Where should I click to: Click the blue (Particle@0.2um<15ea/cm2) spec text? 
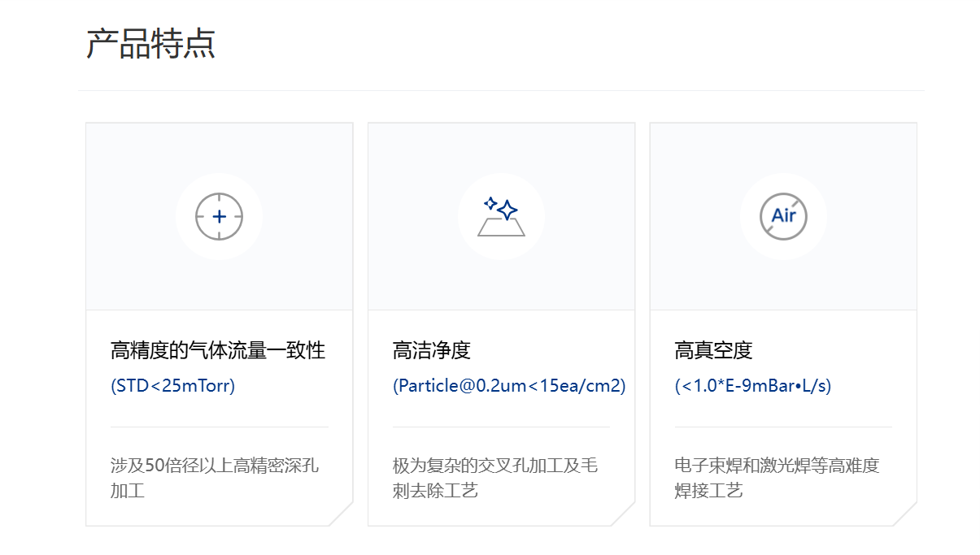click(509, 386)
